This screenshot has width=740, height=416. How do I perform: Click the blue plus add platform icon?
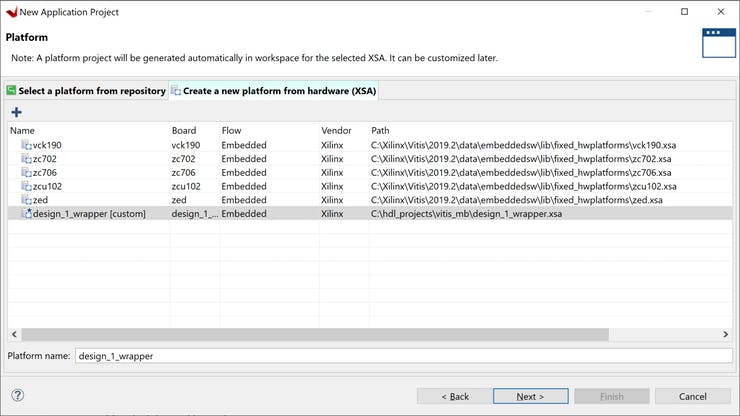coord(16,112)
